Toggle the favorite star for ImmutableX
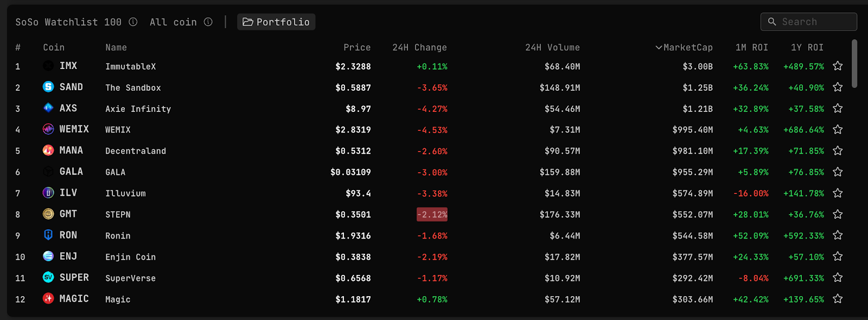 (838, 66)
